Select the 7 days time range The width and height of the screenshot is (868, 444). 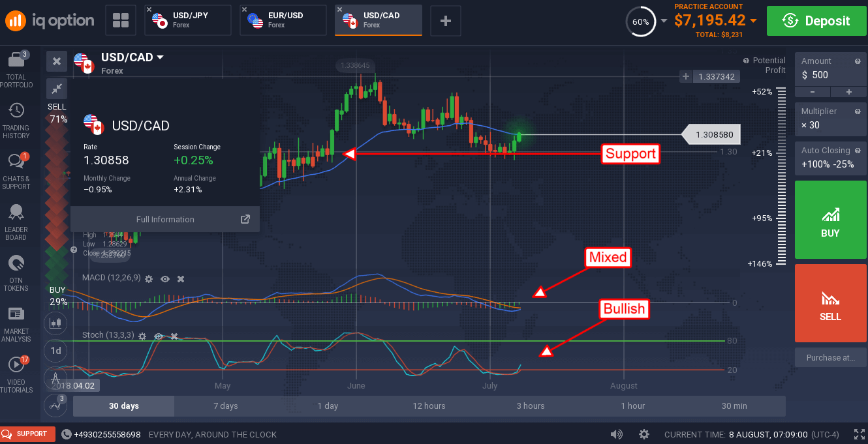coord(226,406)
